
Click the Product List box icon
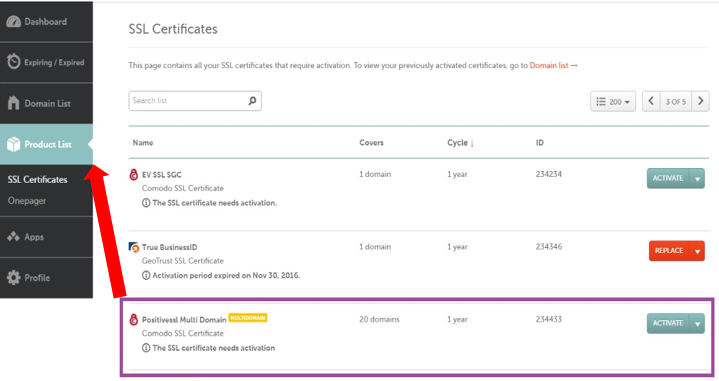point(13,144)
